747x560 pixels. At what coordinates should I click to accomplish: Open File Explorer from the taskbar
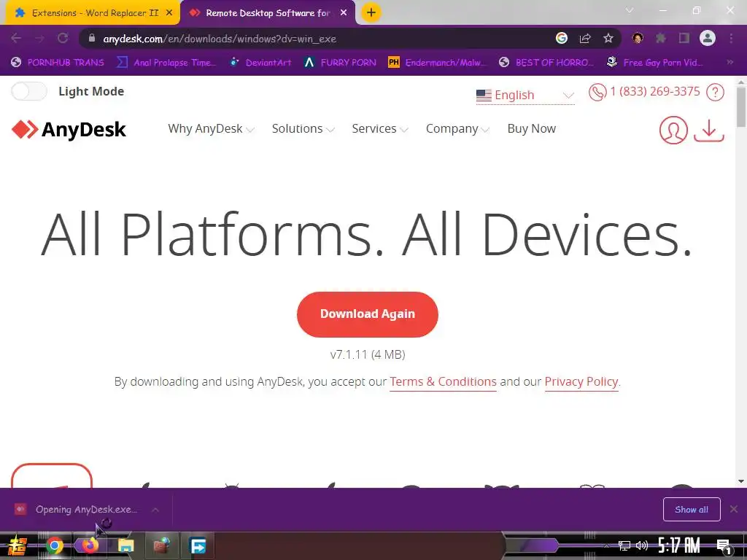(125, 545)
